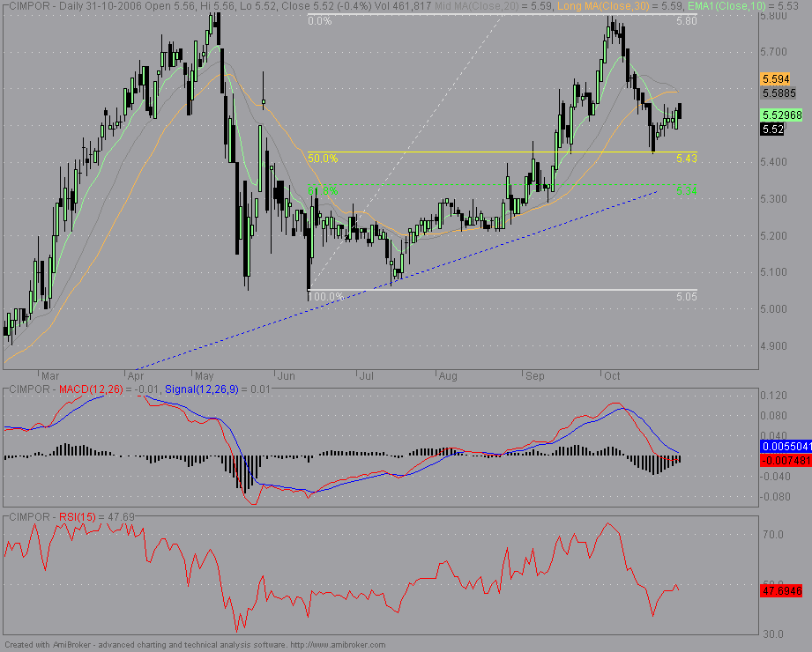Click the Mar label on date axis

50,376
